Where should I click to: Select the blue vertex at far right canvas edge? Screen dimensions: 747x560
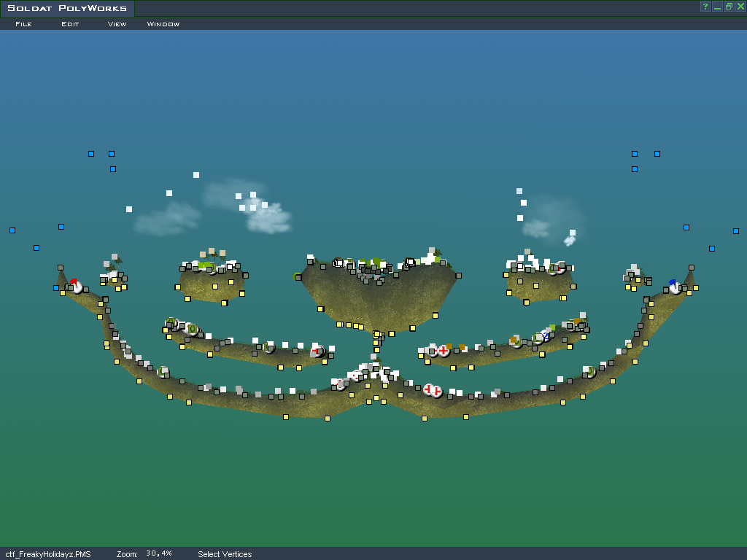point(735,231)
